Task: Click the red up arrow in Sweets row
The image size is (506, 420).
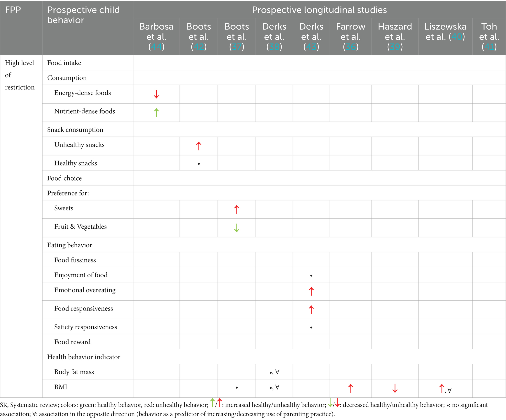Action: (x=237, y=209)
